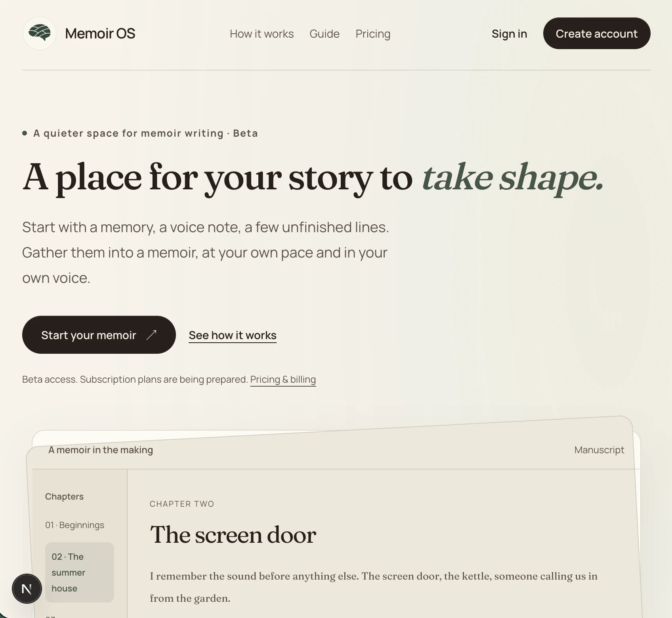Click the Create account button

[x=597, y=33]
